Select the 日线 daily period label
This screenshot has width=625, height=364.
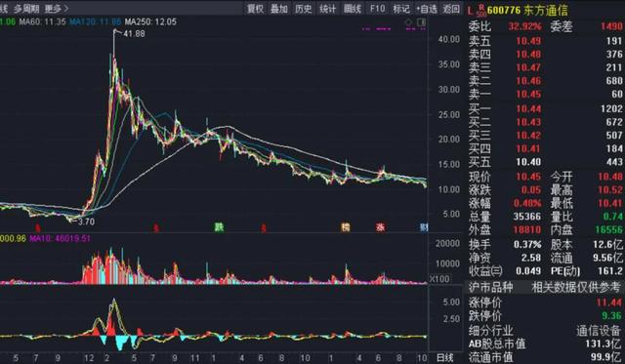click(x=445, y=357)
